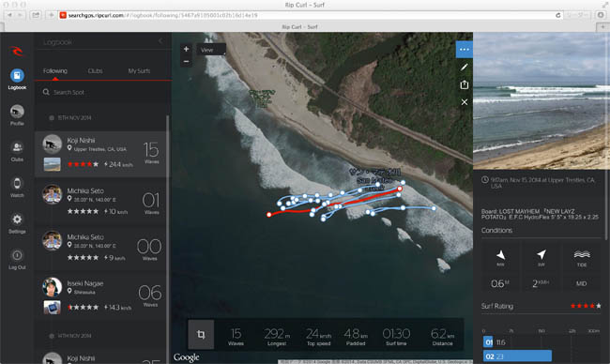This screenshot has height=364, width=610.
Task: Open the Logbook sidebar icon
Action: point(17,75)
